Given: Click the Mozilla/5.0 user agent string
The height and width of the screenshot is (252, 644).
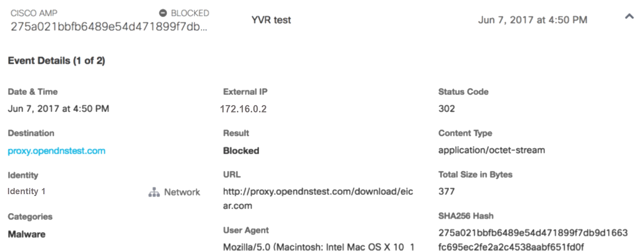Looking at the screenshot, I should (319, 247).
